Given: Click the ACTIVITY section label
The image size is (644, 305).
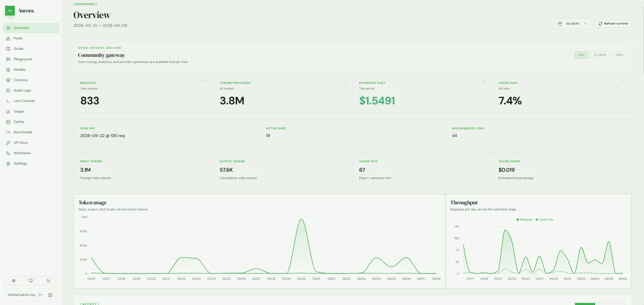Looking at the screenshot, I should coord(90,304).
